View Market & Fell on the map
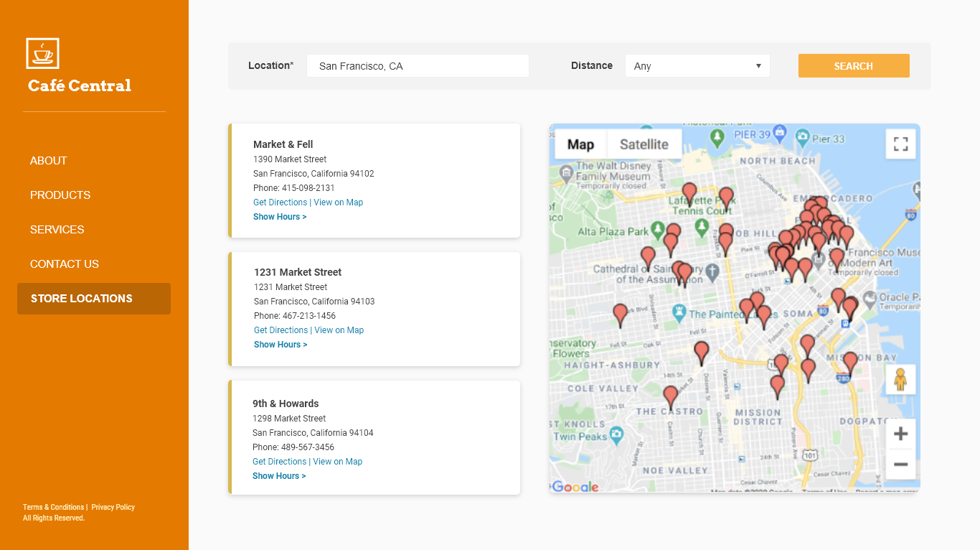This screenshot has height=550, width=980. [339, 202]
